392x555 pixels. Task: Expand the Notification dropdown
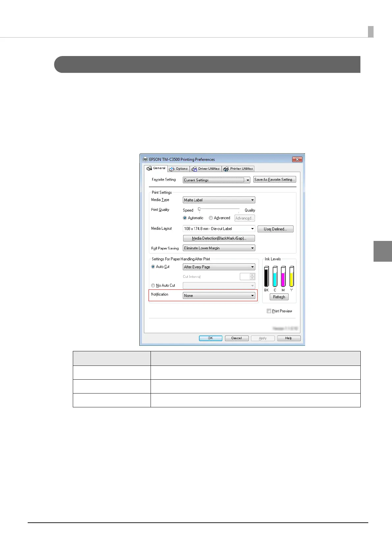219,296
